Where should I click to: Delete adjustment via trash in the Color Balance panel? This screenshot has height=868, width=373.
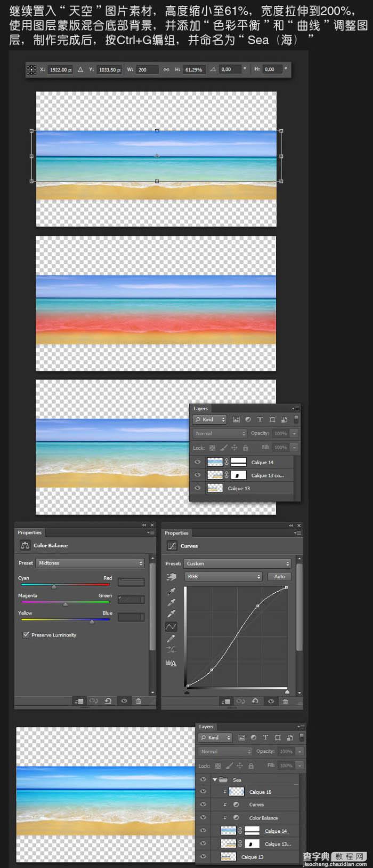138,701
